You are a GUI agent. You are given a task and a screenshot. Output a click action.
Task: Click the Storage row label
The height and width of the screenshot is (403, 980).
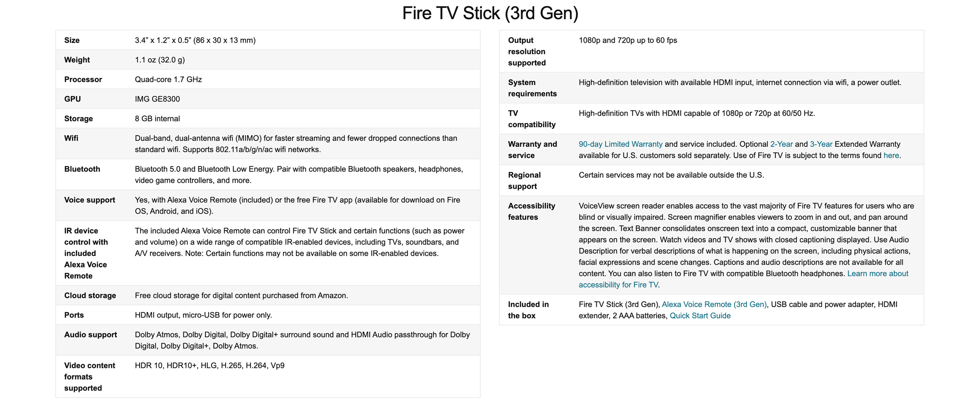coord(78,119)
